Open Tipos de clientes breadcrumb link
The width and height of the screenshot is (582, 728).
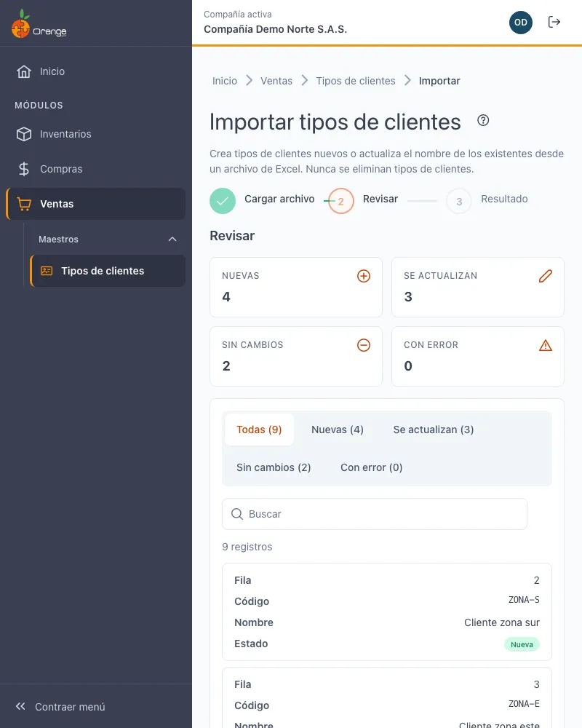(x=356, y=81)
